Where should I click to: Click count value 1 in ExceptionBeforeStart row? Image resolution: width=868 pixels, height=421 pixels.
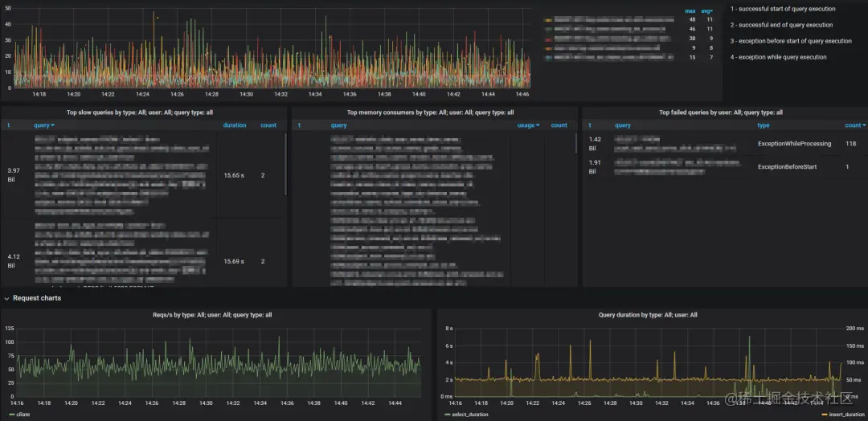click(x=847, y=166)
